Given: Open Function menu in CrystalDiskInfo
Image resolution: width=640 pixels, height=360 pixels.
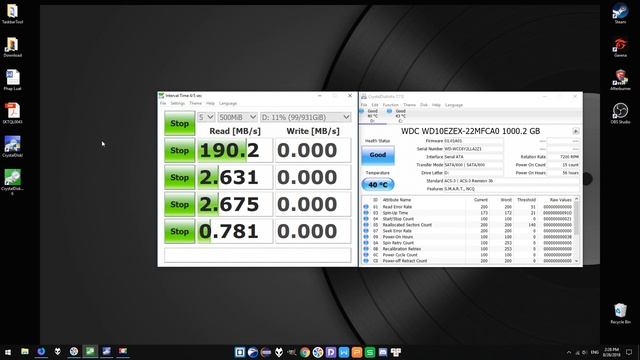Looking at the screenshot, I should [390, 105].
